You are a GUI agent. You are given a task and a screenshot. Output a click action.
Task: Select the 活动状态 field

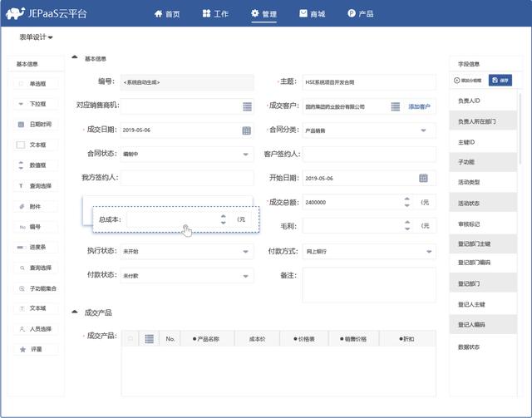(x=483, y=203)
